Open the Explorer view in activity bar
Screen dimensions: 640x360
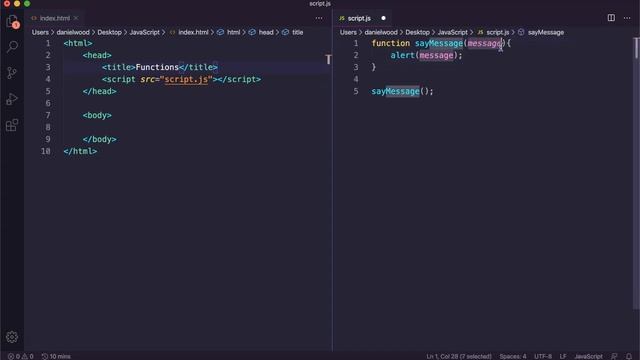pos(12,21)
